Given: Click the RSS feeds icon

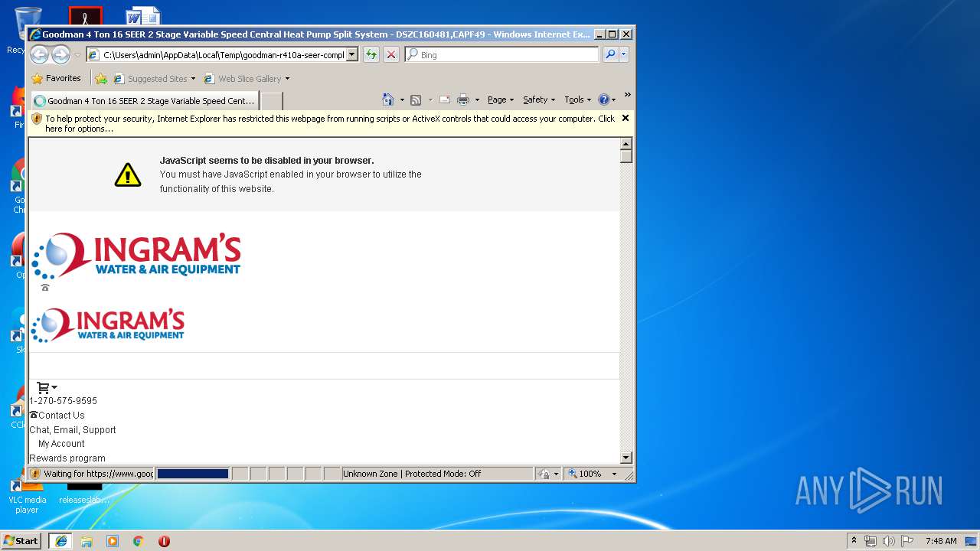Looking at the screenshot, I should pyautogui.click(x=416, y=99).
